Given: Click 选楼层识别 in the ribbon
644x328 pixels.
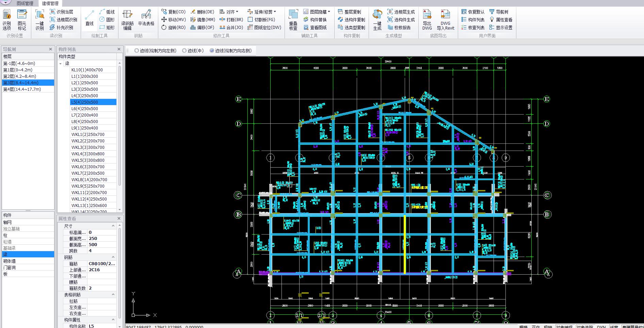Looking at the screenshot, I should (64, 20).
